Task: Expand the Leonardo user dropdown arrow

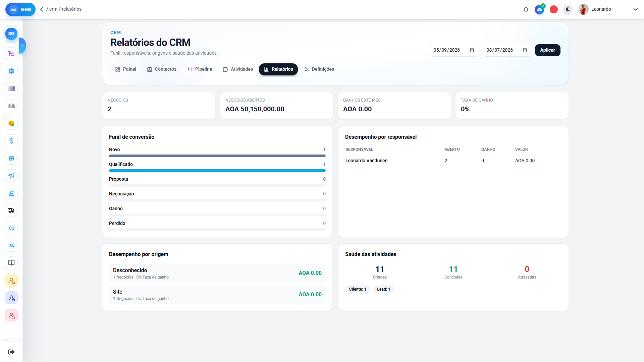Action: 635,9
